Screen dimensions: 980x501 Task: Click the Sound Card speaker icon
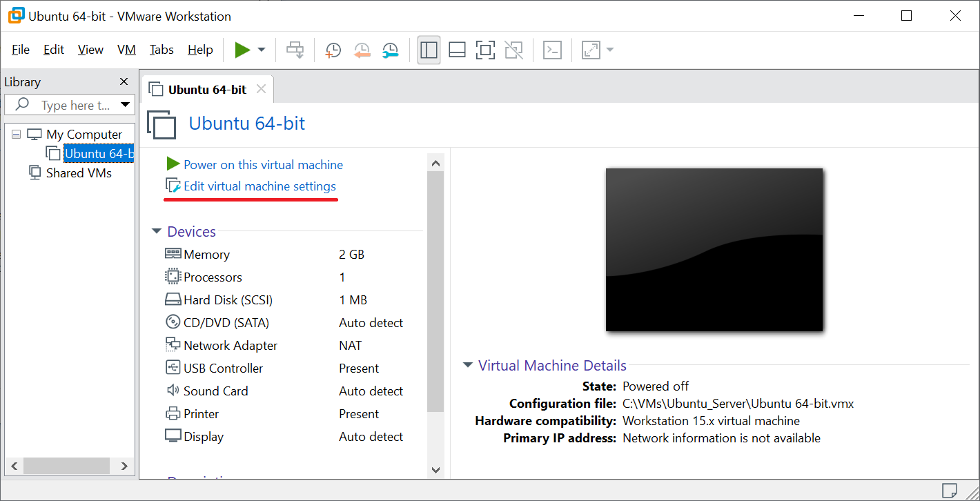click(x=173, y=391)
